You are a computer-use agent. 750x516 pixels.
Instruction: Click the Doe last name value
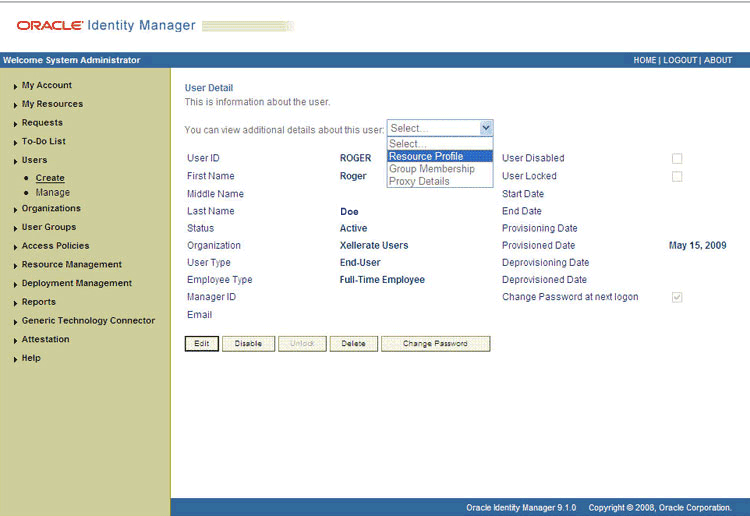[349, 211]
